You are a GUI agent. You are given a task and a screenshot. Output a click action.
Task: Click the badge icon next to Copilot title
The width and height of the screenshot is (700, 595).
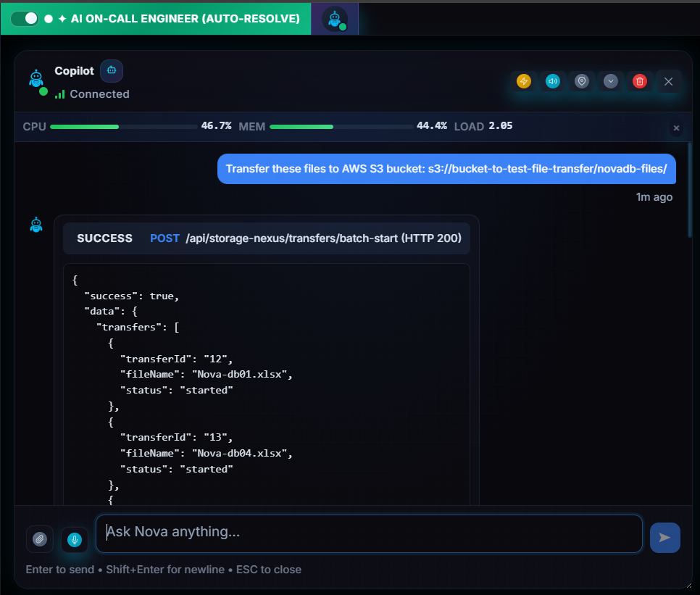click(x=111, y=70)
